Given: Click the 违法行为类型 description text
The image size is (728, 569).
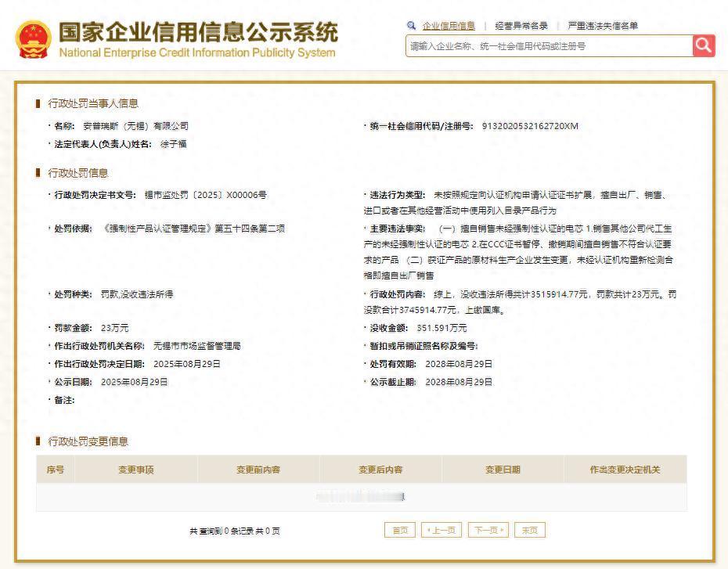Looking at the screenshot, I should (x=517, y=203).
